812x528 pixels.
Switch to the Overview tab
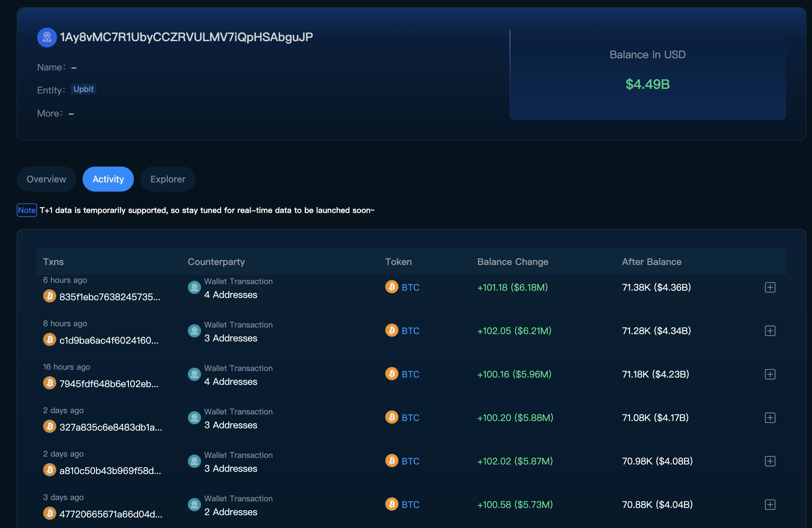(x=46, y=179)
